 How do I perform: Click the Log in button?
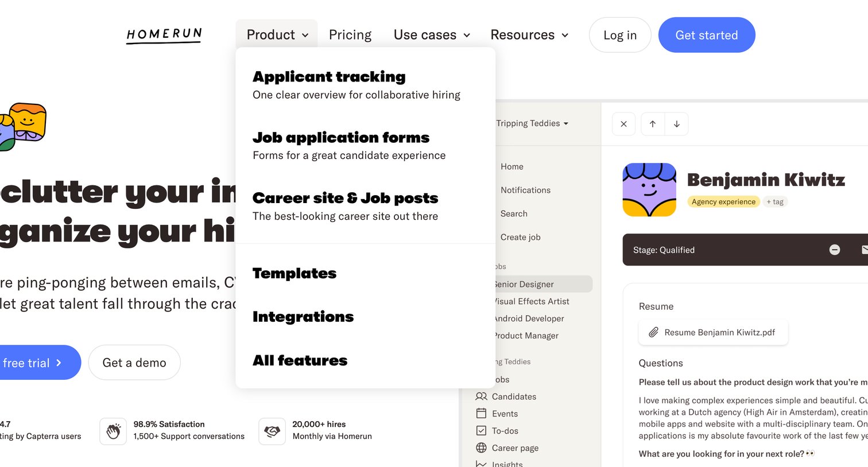(x=620, y=35)
